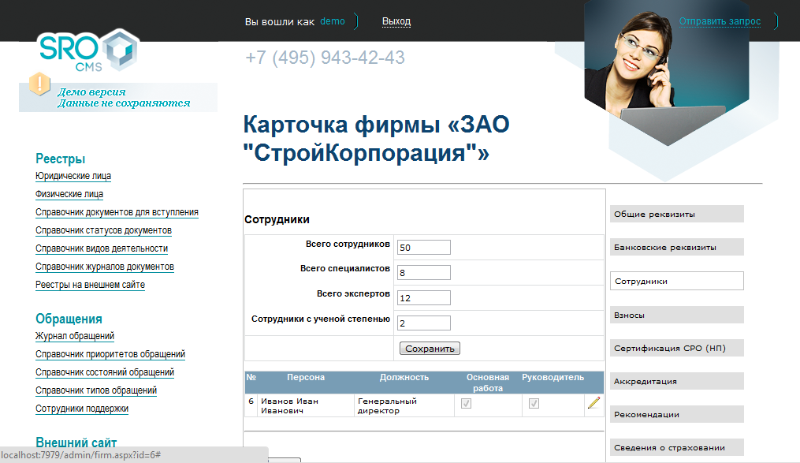Toggle the 'Руководитель' checkbox for Иванов
This screenshot has height=463, width=800.
tap(534, 403)
